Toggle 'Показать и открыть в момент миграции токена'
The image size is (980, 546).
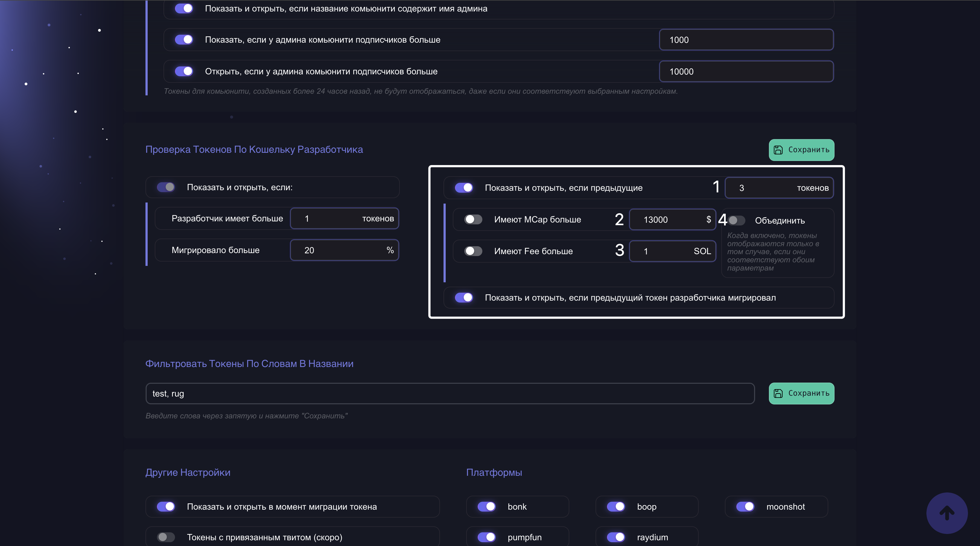[166, 506]
